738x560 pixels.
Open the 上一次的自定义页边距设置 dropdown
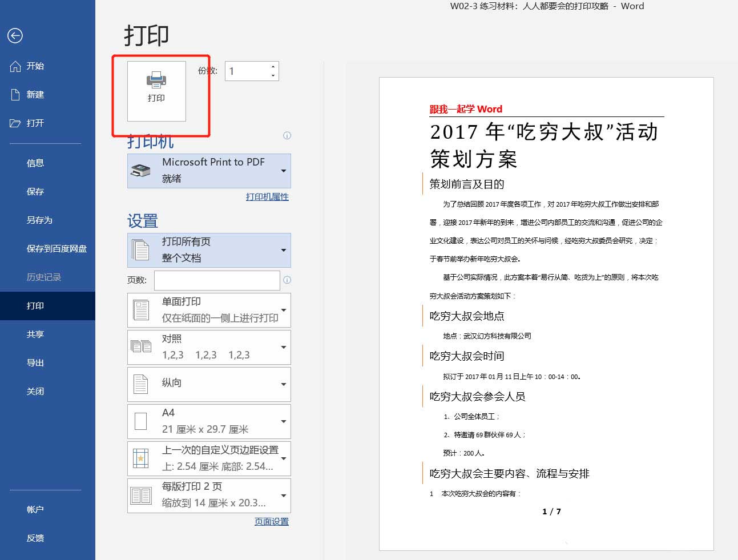(209, 458)
